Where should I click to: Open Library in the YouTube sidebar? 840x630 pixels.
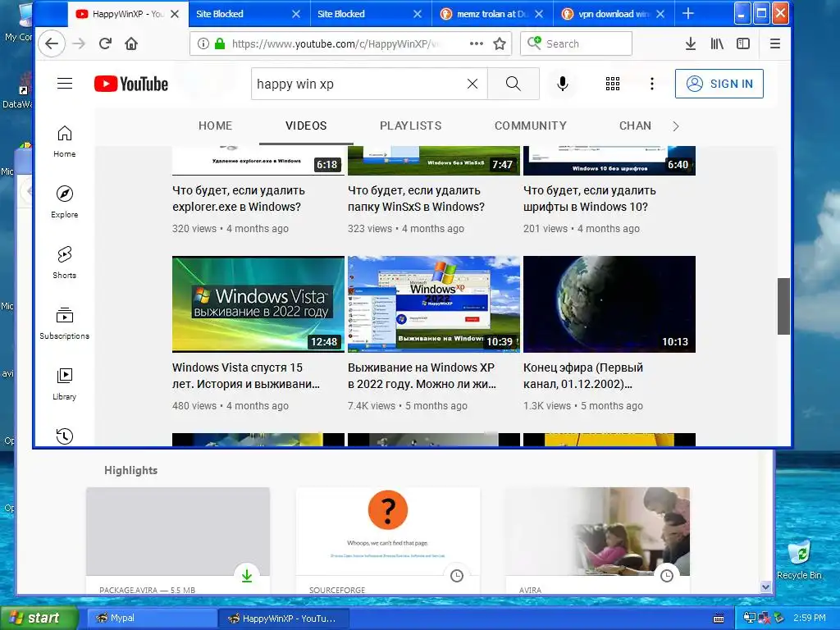(64, 384)
